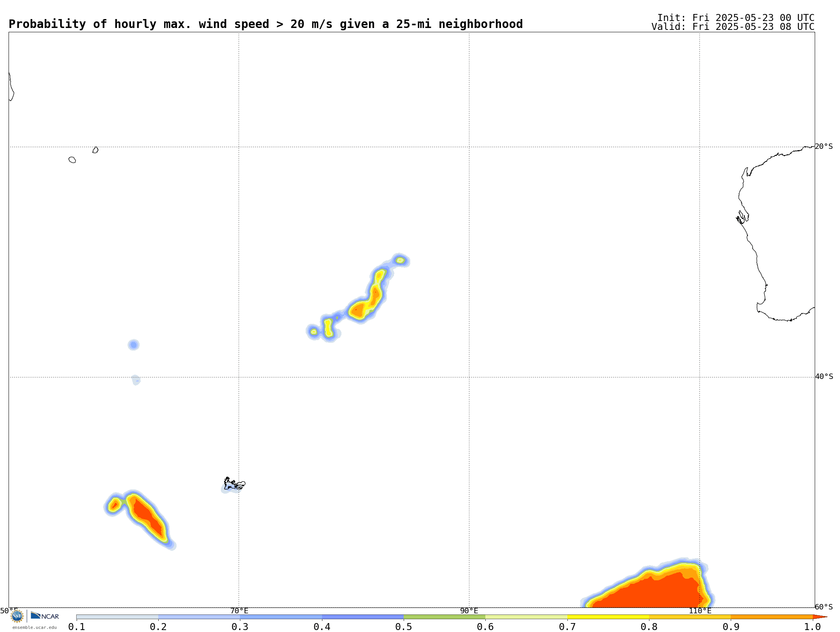Click the 60°S latitude label
This screenshot has height=632, width=840.
coord(824,607)
